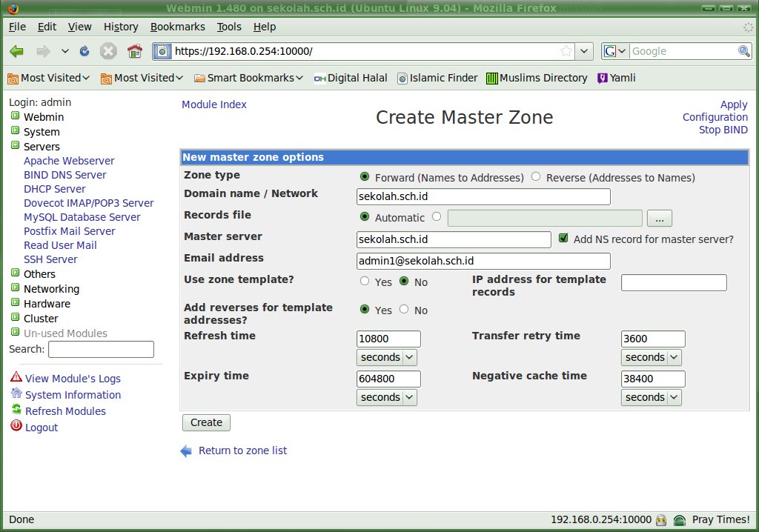The image size is (759, 532).
Task: Open the Tools menu
Action: [229, 27]
